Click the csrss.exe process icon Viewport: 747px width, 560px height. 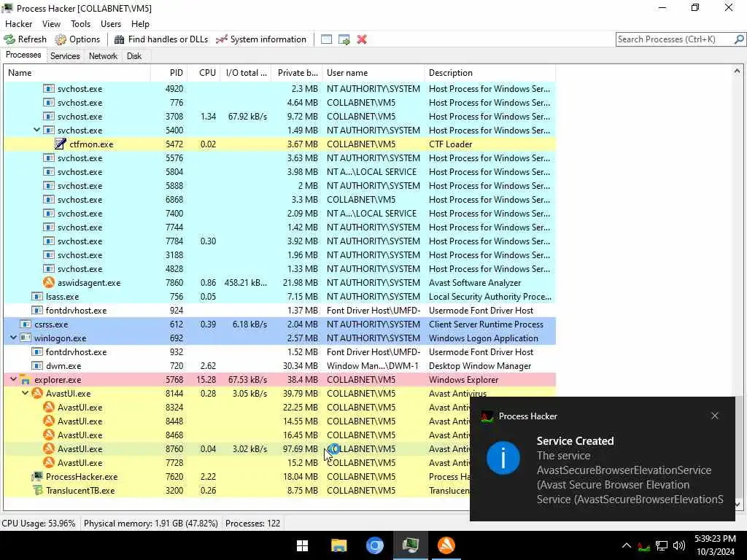tap(26, 324)
